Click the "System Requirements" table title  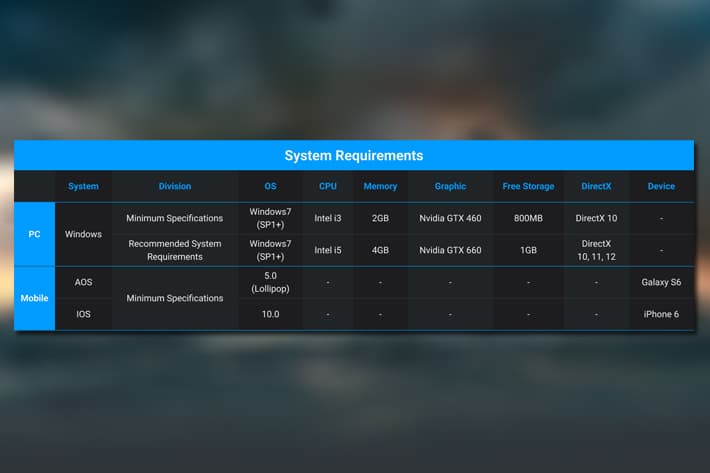click(354, 156)
